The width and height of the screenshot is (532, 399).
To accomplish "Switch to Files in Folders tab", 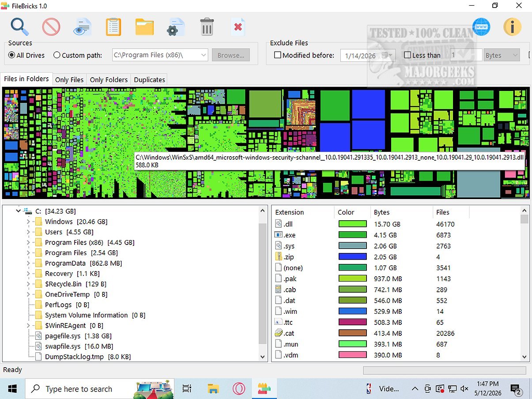I will pos(26,79).
